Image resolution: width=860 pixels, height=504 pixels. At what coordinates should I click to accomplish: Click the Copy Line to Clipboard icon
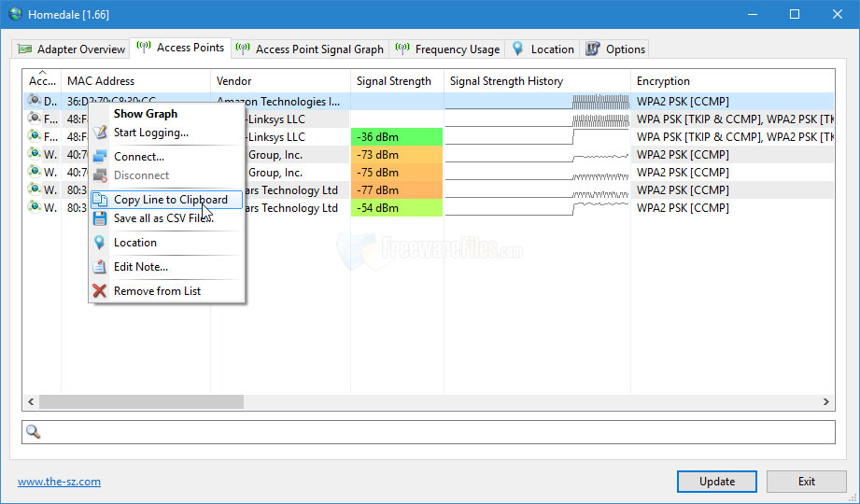(x=100, y=199)
